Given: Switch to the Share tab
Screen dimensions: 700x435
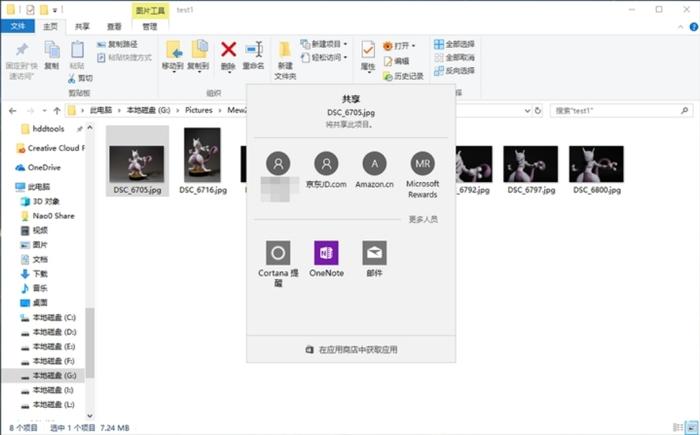Looking at the screenshot, I should [x=82, y=26].
